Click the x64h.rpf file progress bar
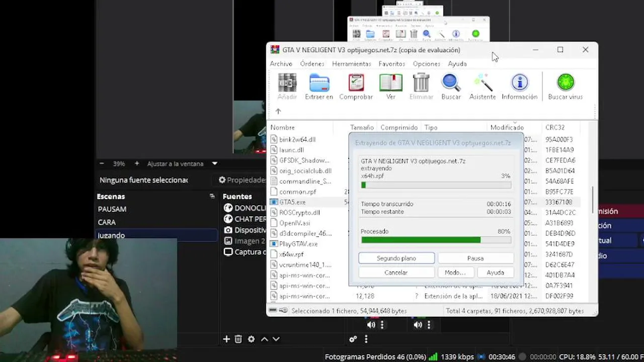Viewport: 644px width, 362px height. click(436, 185)
